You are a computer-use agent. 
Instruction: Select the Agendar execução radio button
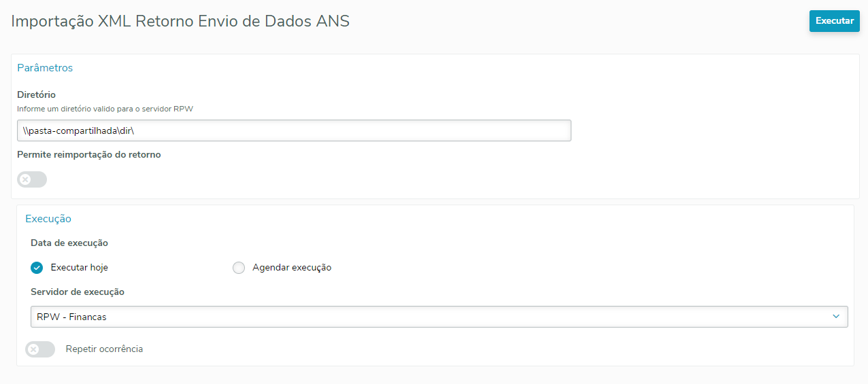(x=238, y=268)
